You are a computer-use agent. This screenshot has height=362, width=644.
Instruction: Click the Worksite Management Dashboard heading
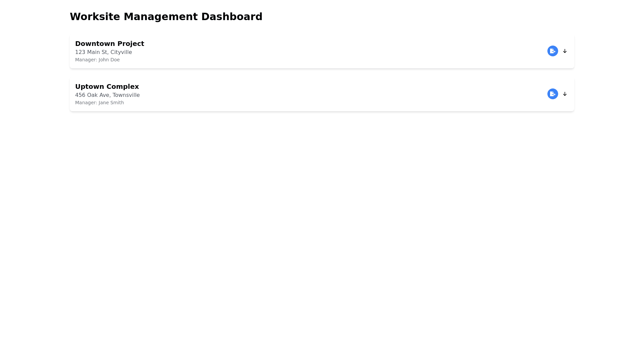[166, 16]
